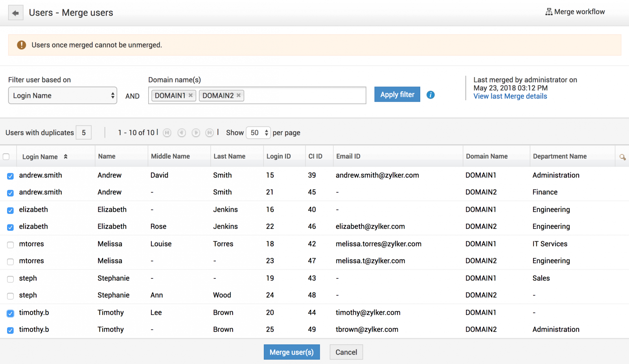Click the back arrow icon
This screenshot has height=364, width=629.
(x=15, y=13)
